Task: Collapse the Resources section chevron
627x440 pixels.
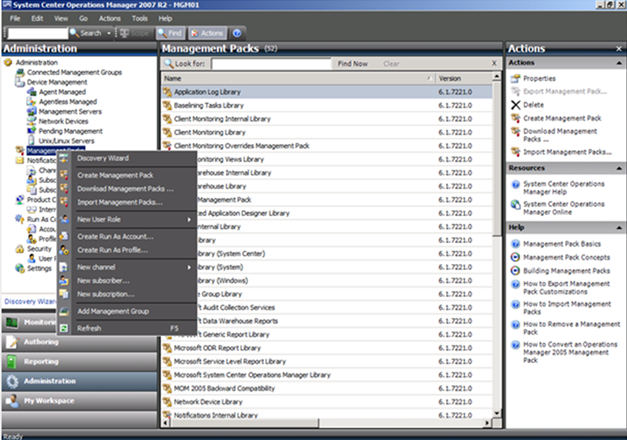Action: tap(619, 168)
